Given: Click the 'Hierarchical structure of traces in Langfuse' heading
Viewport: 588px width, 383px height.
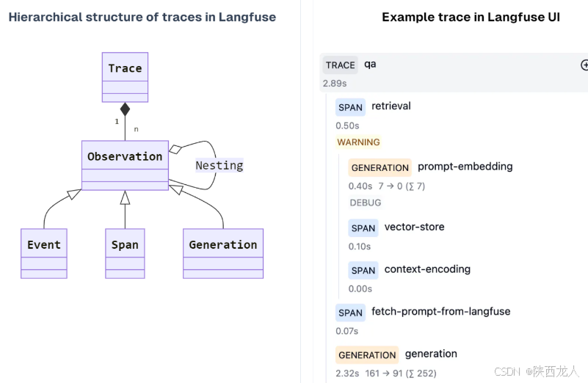Looking at the screenshot, I should (x=142, y=17).
